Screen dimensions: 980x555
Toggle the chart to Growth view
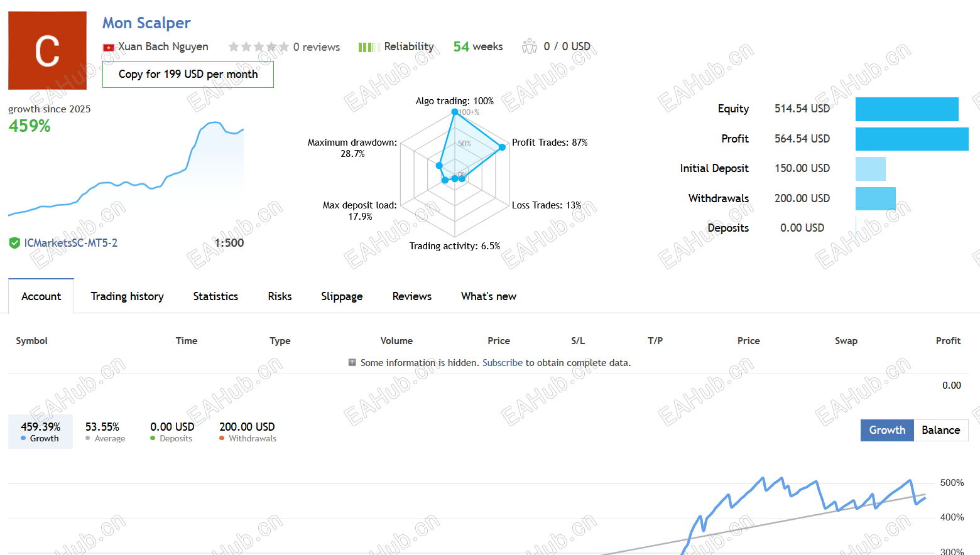click(887, 430)
